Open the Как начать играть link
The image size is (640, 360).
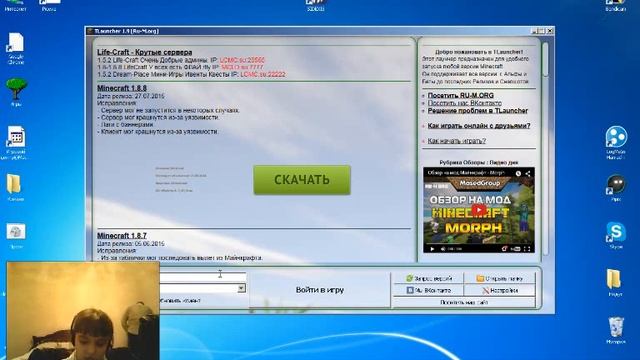456,141
